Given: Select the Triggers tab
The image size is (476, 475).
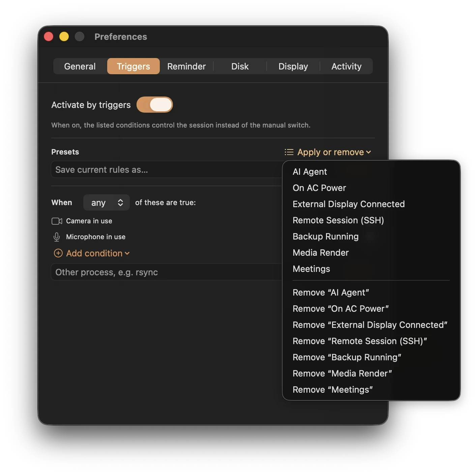Looking at the screenshot, I should click(133, 66).
